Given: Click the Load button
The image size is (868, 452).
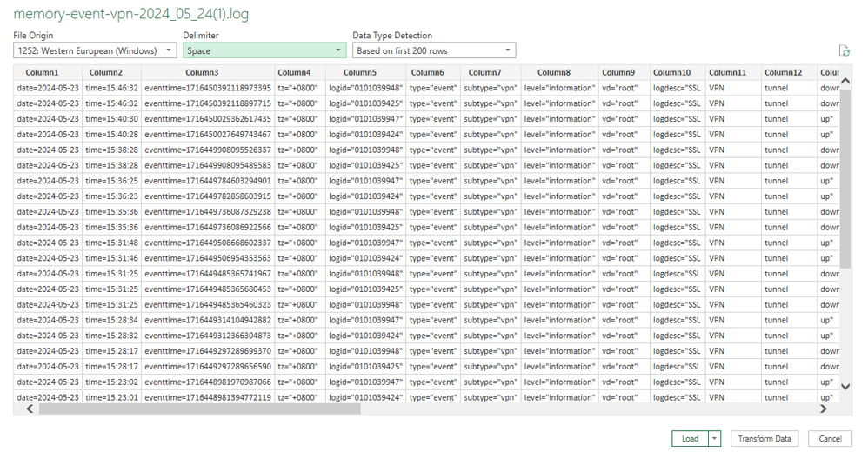Looking at the screenshot, I should (690, 438).
